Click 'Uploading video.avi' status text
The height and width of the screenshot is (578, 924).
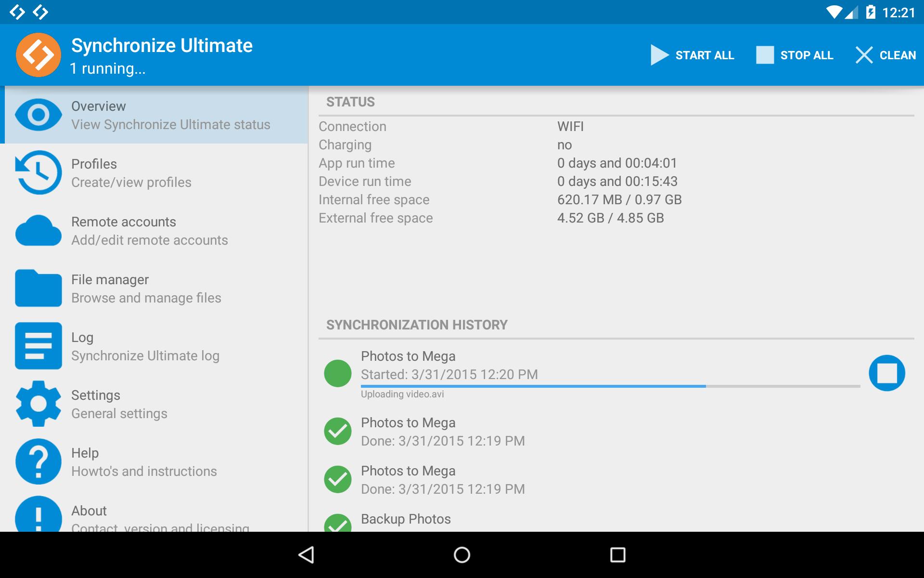(402, 394)
